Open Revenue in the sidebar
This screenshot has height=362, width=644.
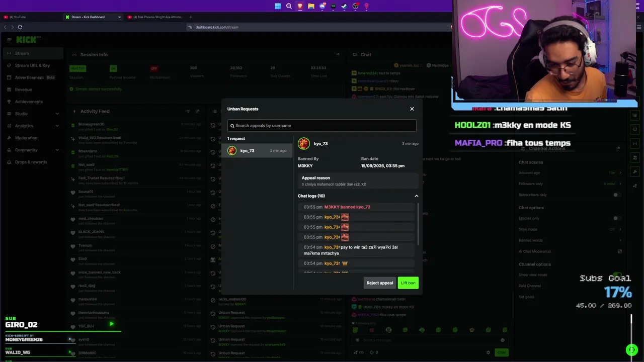coord(33,89)
